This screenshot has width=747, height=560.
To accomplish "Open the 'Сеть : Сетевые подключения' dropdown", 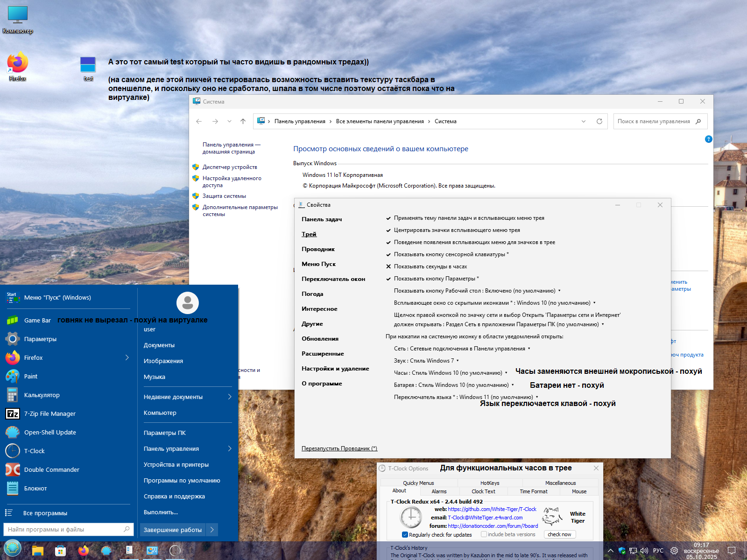I will (x=462, y=349).
